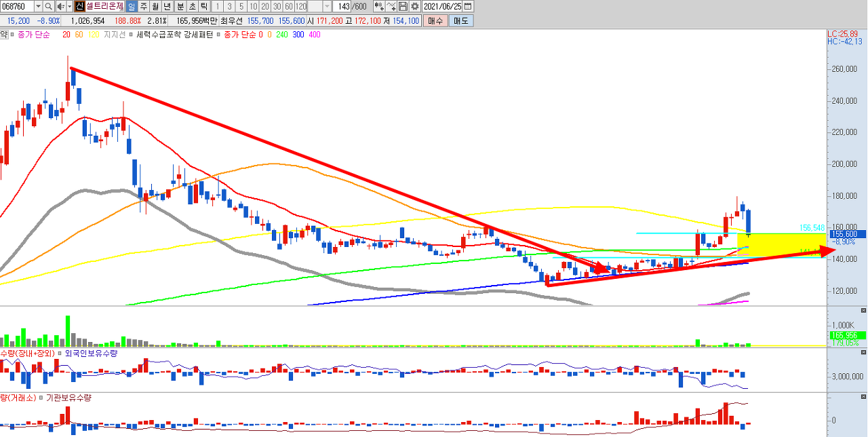This screenshot has width=868, height=437.
Task: Open the calendar icon beside 2021/06/25
Action: pos(468,6)
